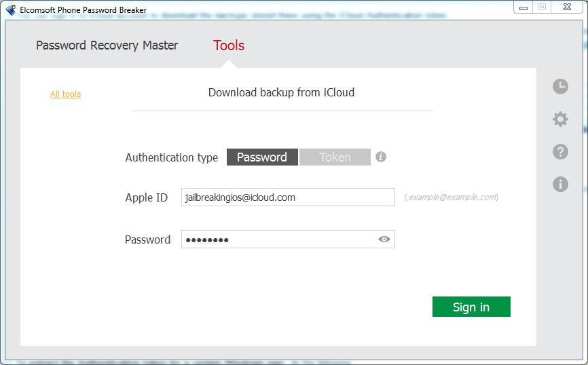588x365 pixels.
Task: Click the green Sign in button
Action: [471, 307]
